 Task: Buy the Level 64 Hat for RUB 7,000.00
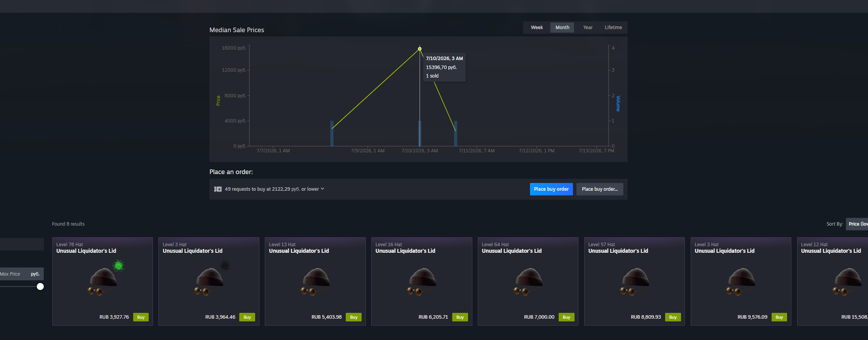click(566, 317)
